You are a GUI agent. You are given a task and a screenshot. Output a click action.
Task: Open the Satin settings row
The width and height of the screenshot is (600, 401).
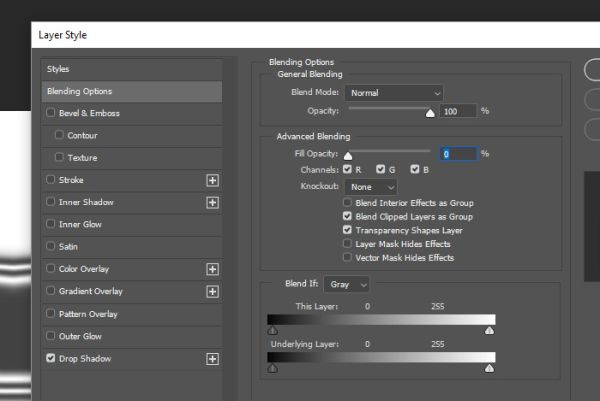click(x=132, y=247)
